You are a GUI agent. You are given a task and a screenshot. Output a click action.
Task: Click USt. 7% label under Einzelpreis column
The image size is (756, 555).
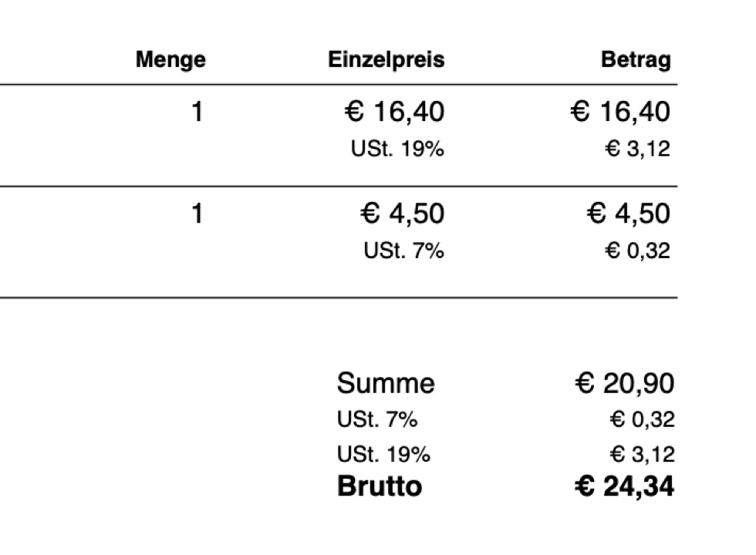[x=403, y=251]
